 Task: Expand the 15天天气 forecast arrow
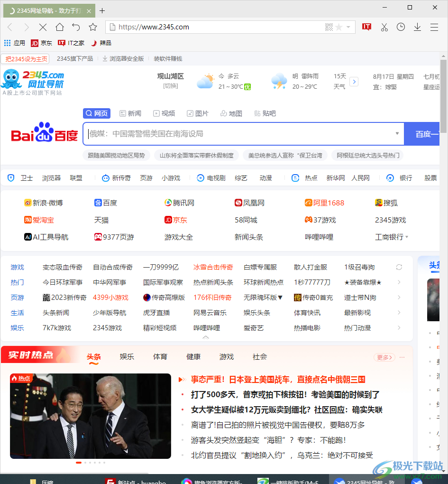pos(354,81)
